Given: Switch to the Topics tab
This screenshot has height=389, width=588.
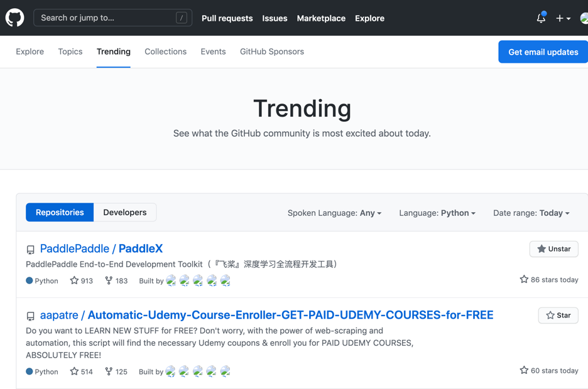Looking at the screenshot, I should [x=70, y=51].
